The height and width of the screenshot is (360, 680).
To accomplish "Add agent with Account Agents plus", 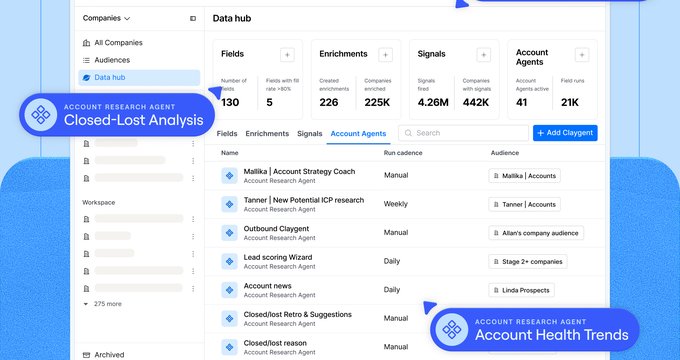I will point(582,55).
